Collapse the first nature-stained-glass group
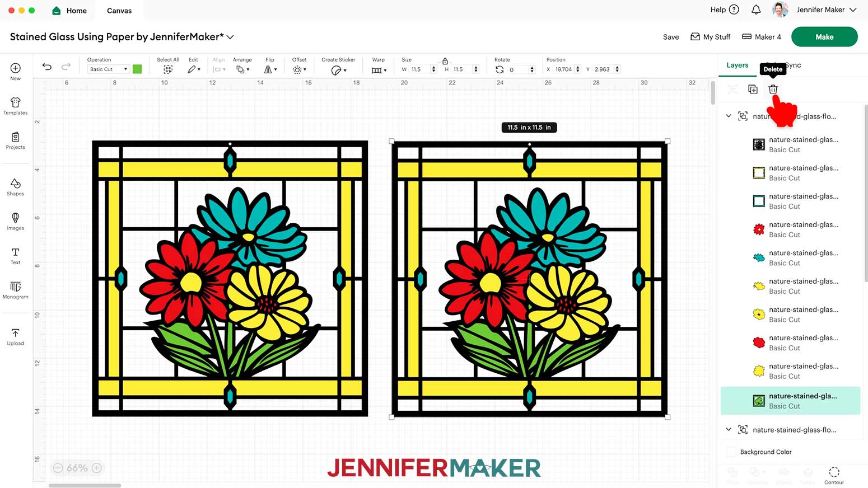This screenshot has width=868, height=488. click(x=729, y=116)
